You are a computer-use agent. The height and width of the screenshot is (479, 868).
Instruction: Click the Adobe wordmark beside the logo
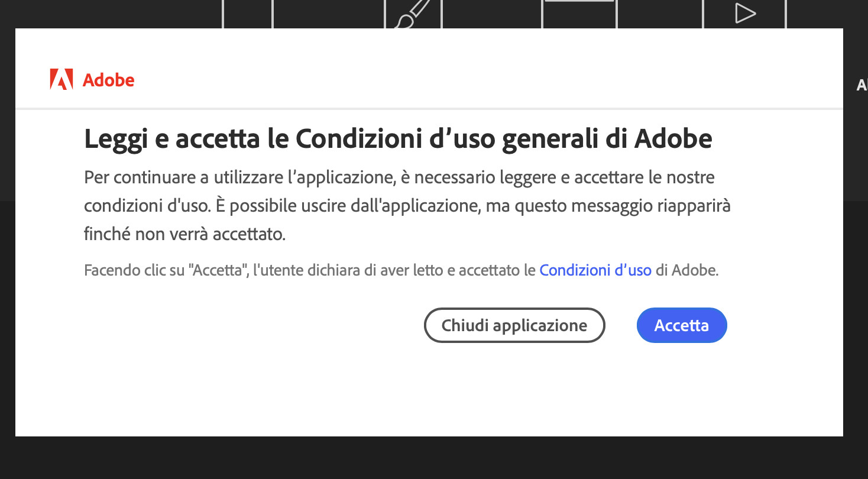click(x=108, y=80)
